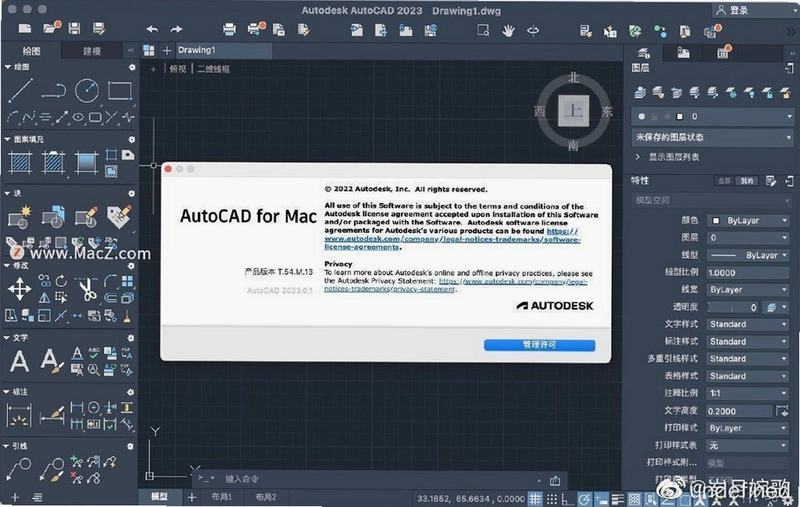Click the drawing tabs grid icon
The width and height of the screenshot is (800, 507).
click(148, 50)
